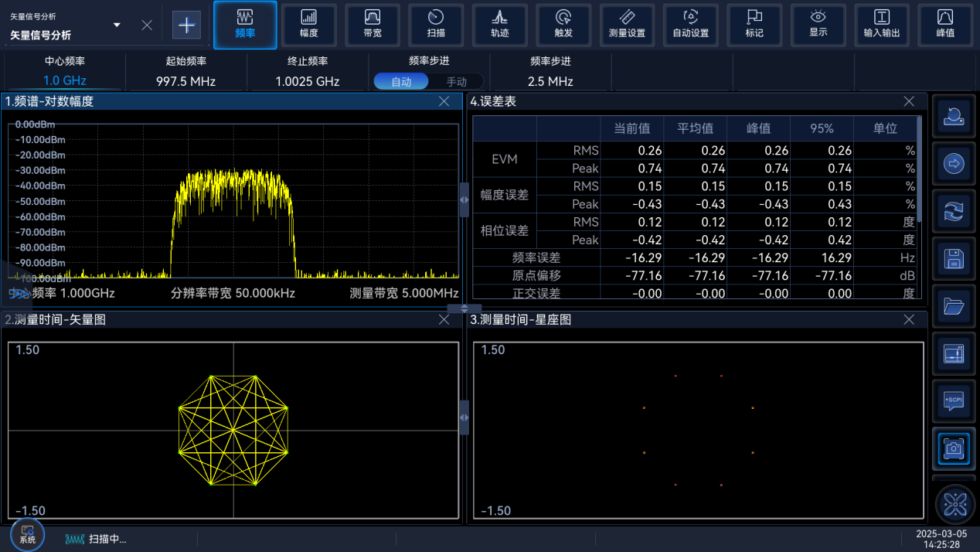
Task: Click the 触发 trigger icon
Action: pos(563,25)
